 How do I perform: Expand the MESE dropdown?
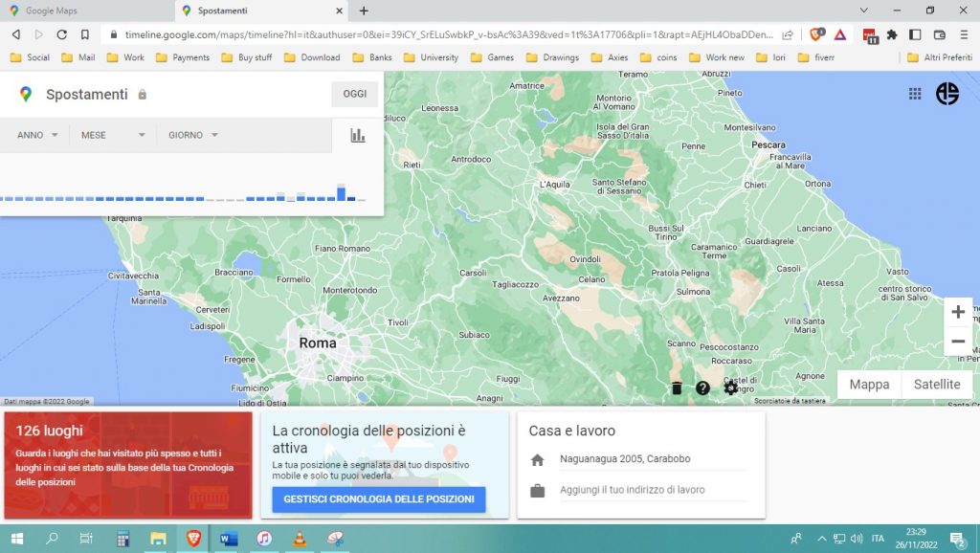click(113, 135)
